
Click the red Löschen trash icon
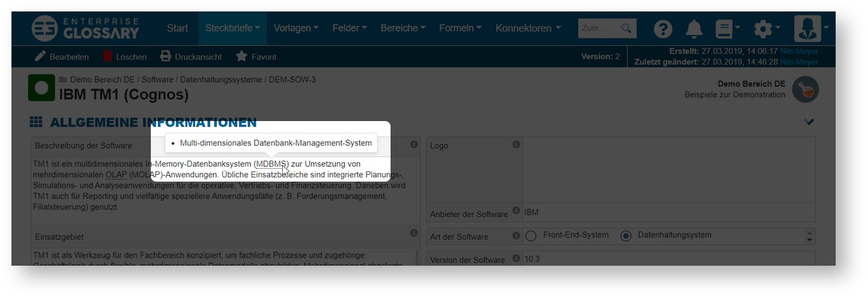[x=108, y=57]
